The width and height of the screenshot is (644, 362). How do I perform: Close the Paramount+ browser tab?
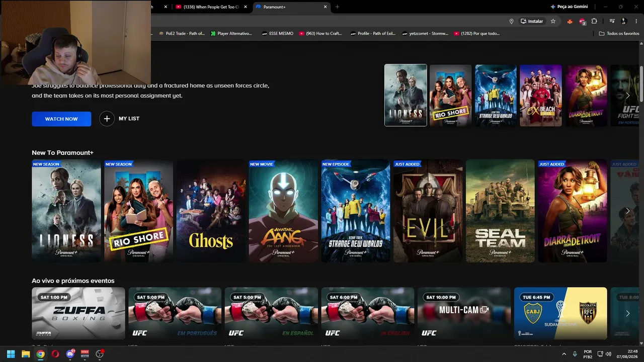[x=326, y=7]
